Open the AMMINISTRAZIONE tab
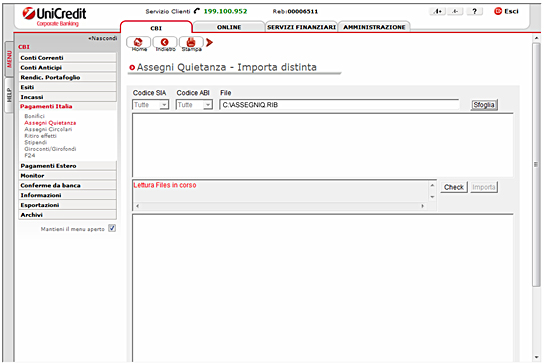Image resolution: width=547 pixels, height=363 pixels. (374, 27)
